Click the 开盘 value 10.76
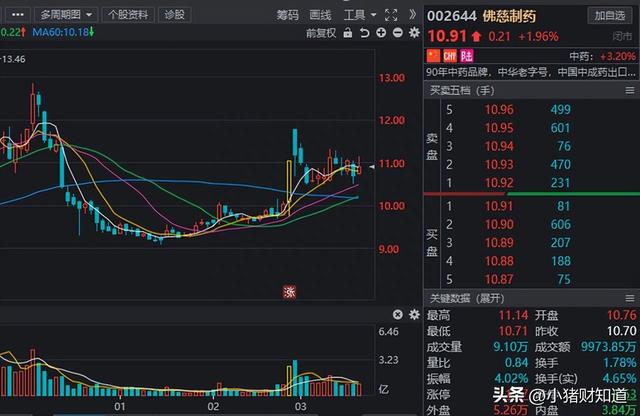Viewport: 640px width, 416px height. (622, 315)
